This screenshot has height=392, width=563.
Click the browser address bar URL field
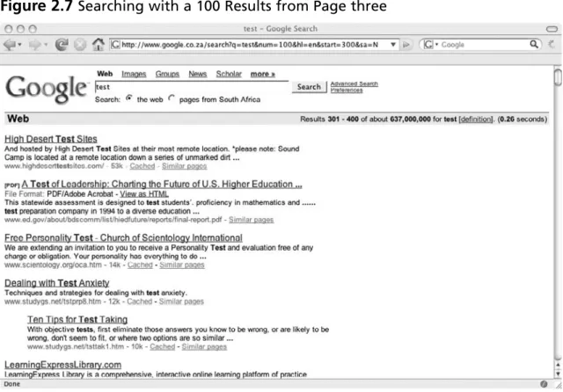click(254, 45)
